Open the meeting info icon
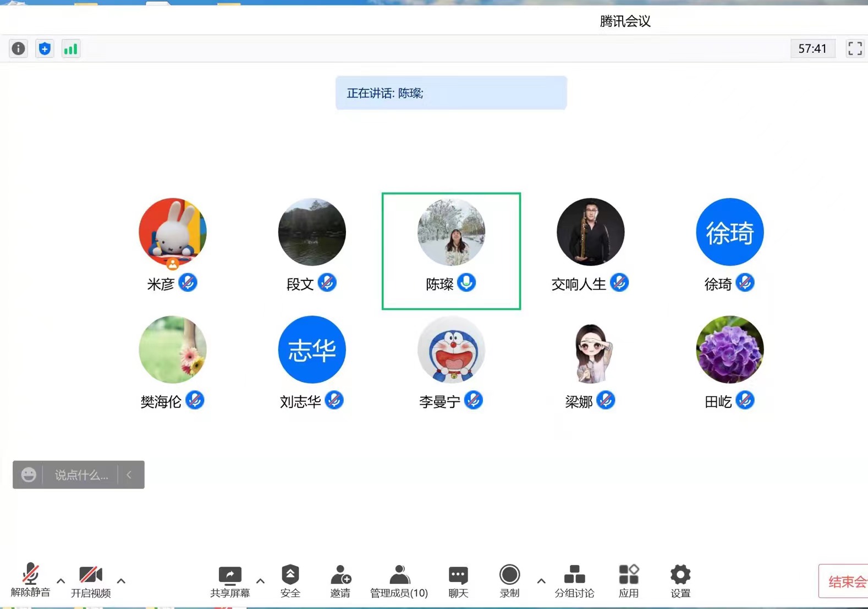The width and height of the screenshot is (868, 609). pyautogui.click(x=18, y=49)
